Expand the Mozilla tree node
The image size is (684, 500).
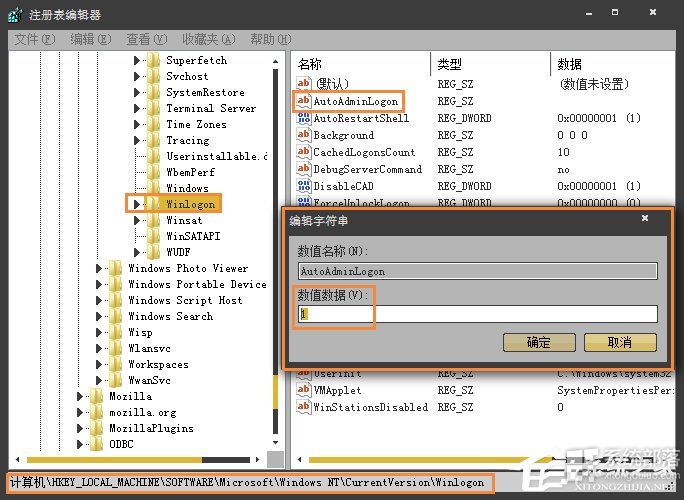[79, 396]
